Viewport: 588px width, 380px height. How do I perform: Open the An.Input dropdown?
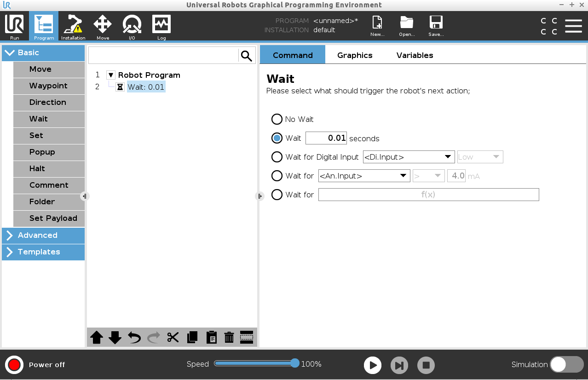pyautogui.click(x=364, y=176)
